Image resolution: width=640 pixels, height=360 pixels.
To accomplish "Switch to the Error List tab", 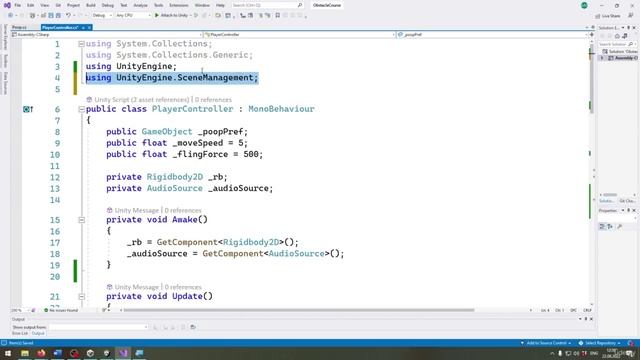I will [x=20, y=333].
